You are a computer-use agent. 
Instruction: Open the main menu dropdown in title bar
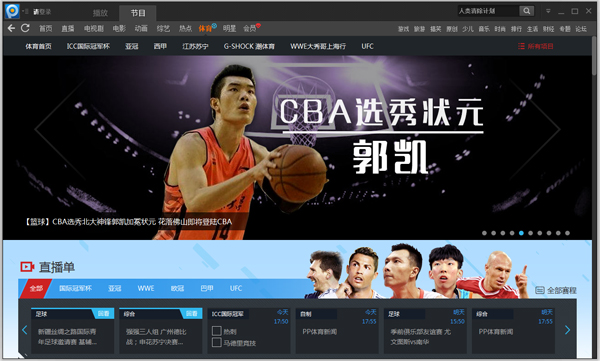coord(548,11)
